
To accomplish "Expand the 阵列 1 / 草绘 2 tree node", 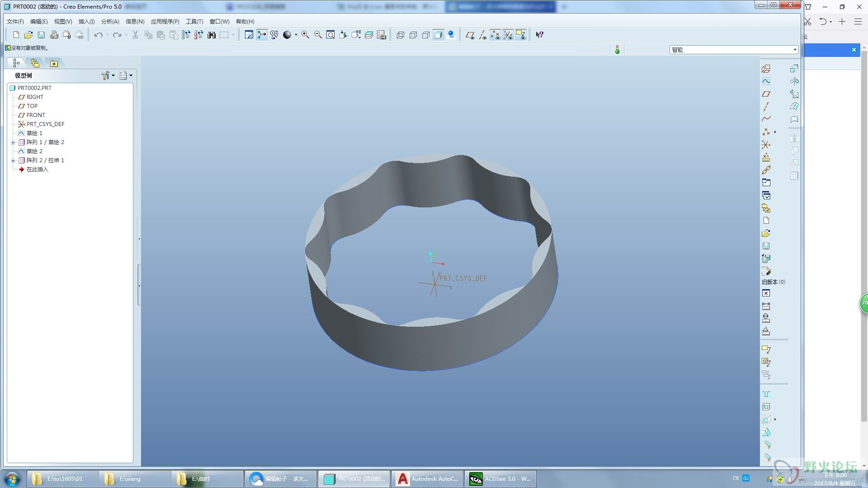I will pos(13,142).
